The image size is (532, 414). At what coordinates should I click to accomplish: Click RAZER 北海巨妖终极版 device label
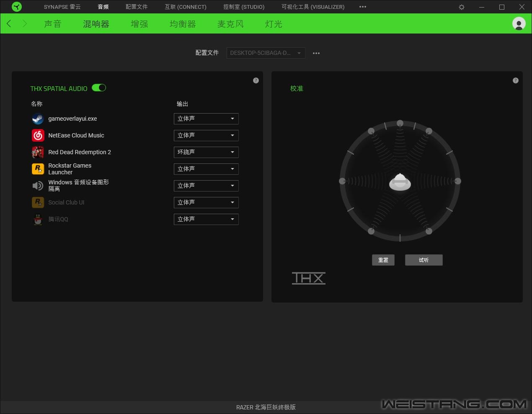click(266, 407)
